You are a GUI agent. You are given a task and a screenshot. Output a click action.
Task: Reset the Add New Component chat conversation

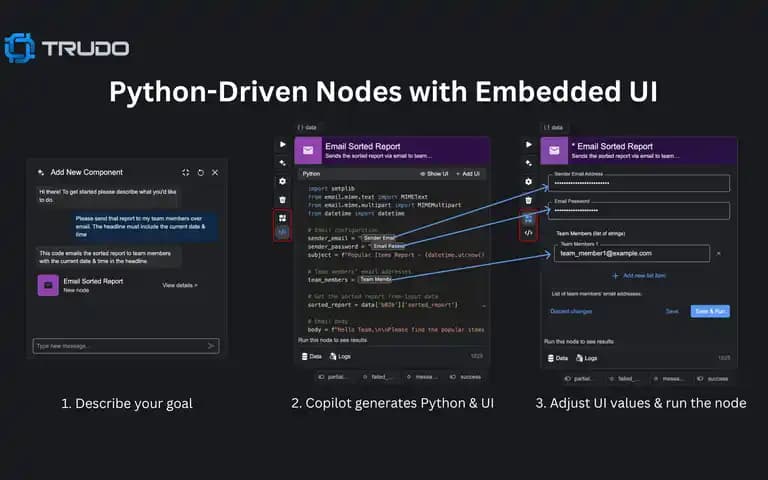tap(200, 172)
